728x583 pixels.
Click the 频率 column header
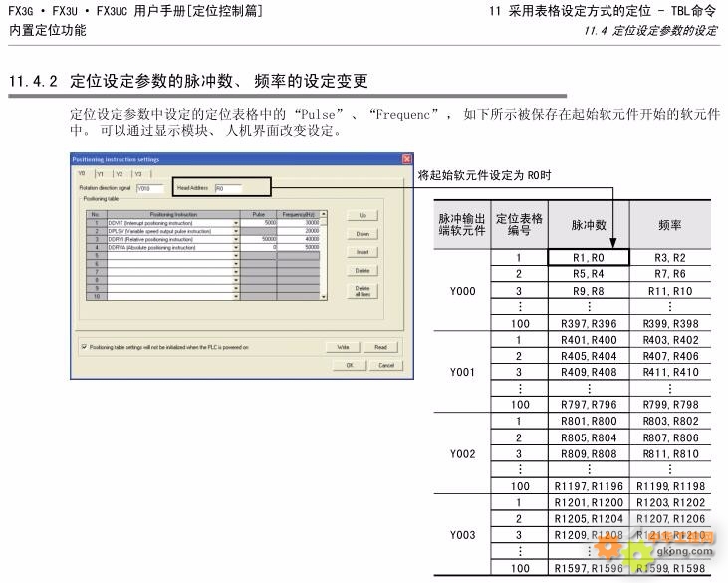point(670,225)
